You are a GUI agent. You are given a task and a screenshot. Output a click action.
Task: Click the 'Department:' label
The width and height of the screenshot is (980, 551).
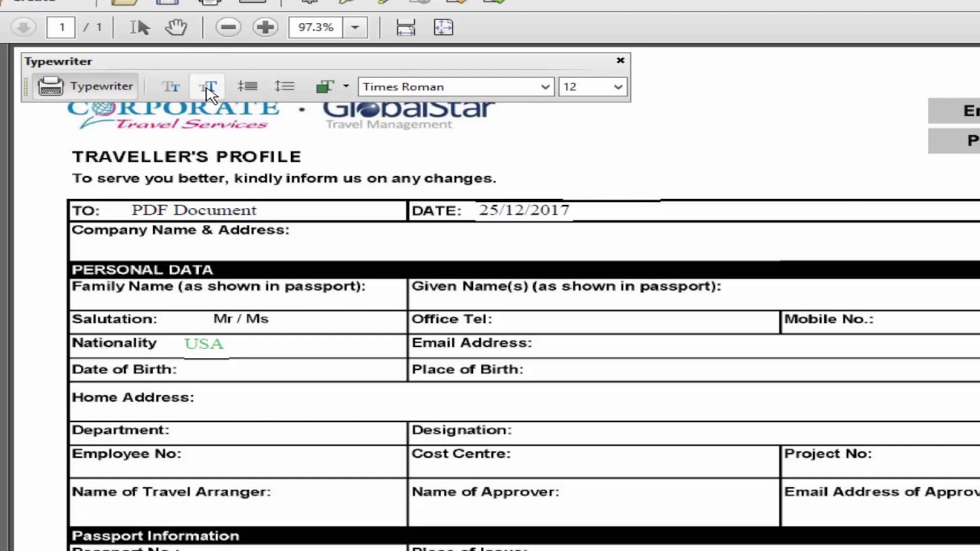click(120, 430)
